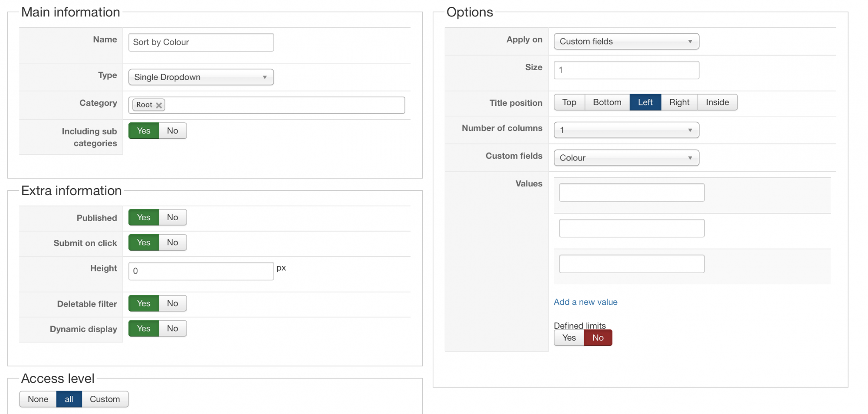Set Published to No
This screenshot has width=868, height=414.
click(173, 218)
